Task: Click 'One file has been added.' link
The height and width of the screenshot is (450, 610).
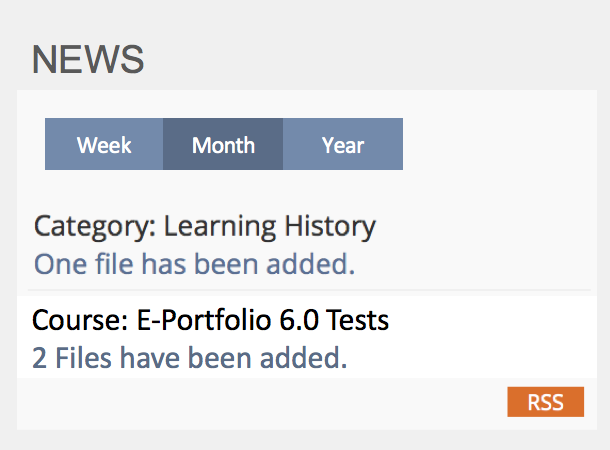Action: click(194, 264)
